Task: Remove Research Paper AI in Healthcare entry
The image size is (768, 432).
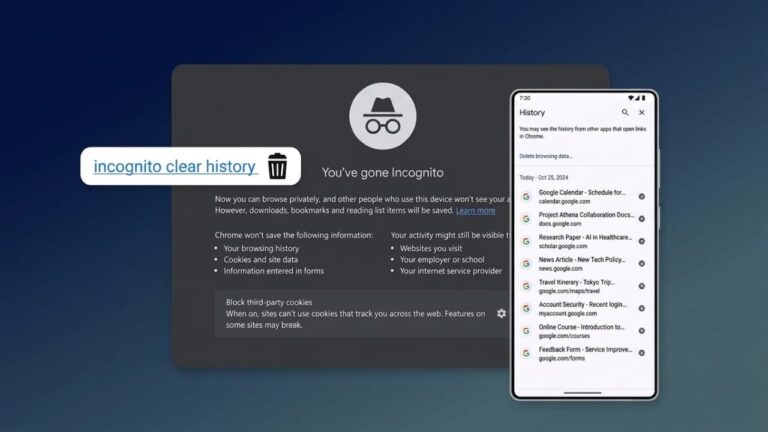Action: (x=642, y=241)
